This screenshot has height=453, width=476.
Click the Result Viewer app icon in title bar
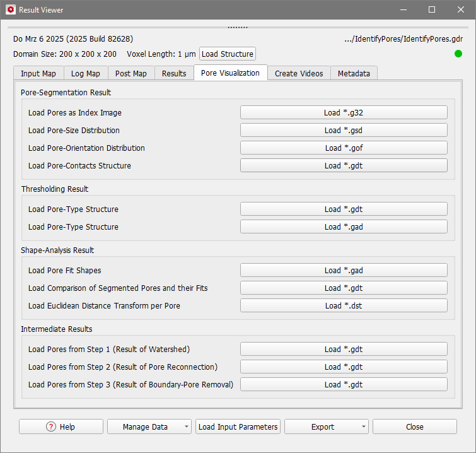10,10
